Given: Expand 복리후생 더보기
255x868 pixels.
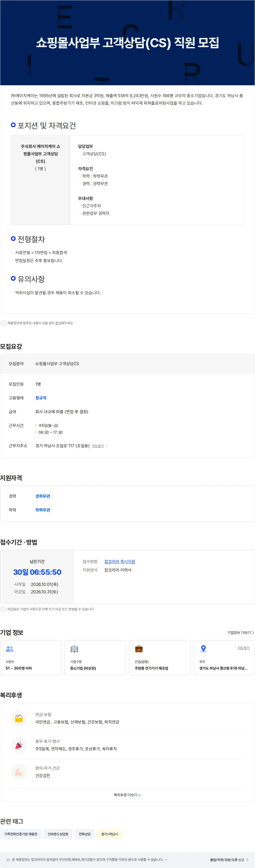Looking at the screenshot, I should click(127, 795).
